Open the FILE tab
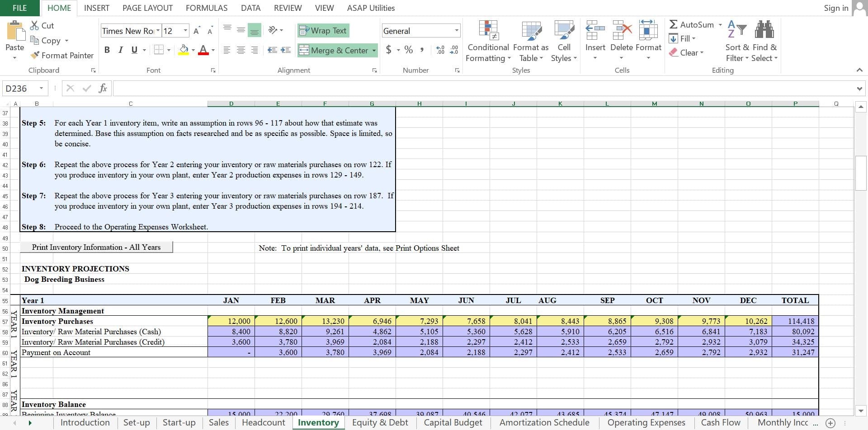This screenshot has width=868, height=430. click(20, 8)
